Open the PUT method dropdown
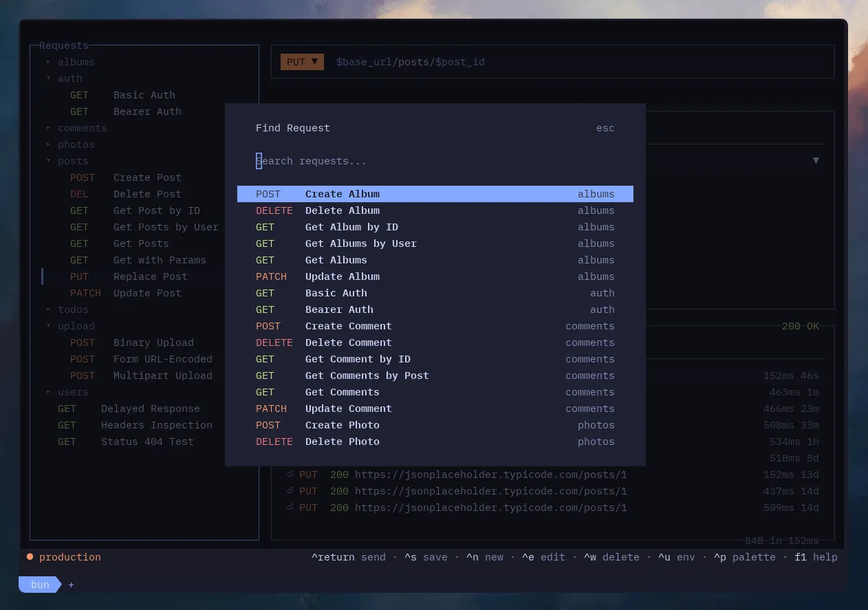868x610 pixels. [302, 62]
